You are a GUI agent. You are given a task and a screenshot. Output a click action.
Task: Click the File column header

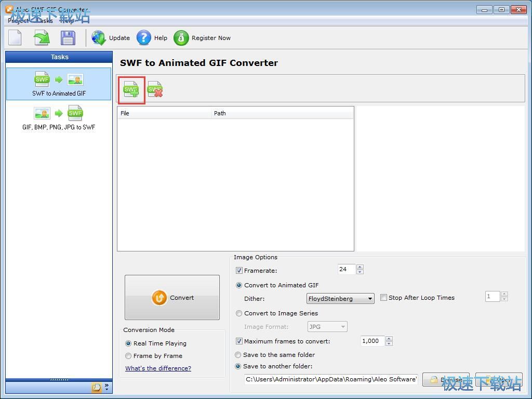(164, 113)
